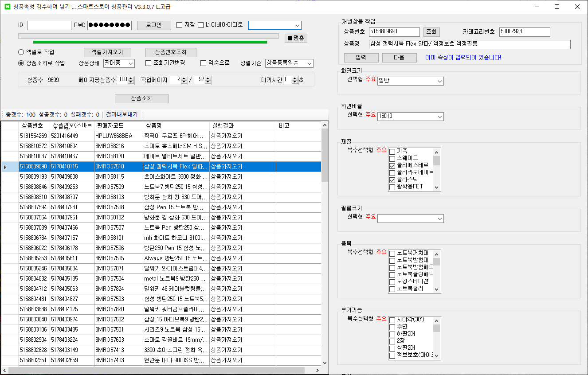
Task: Check the 광학용PET checkbox
Action: [x=392, y=187]
